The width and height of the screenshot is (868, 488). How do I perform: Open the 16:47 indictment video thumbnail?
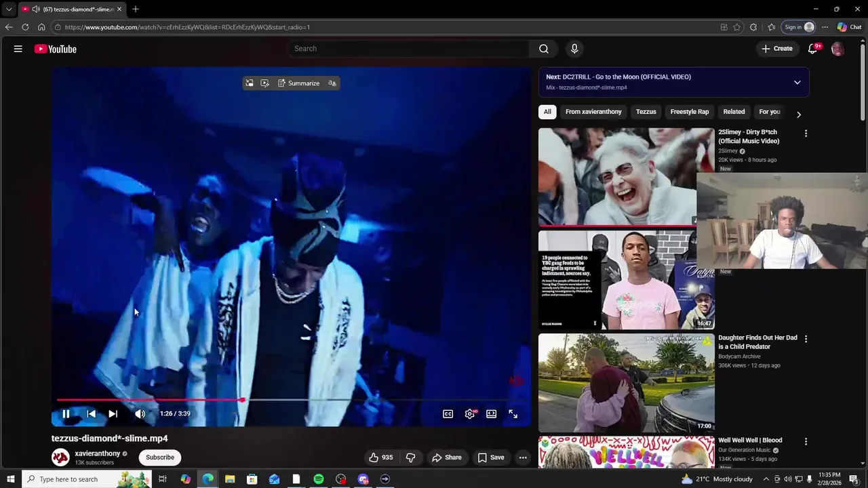coord(626,280)
